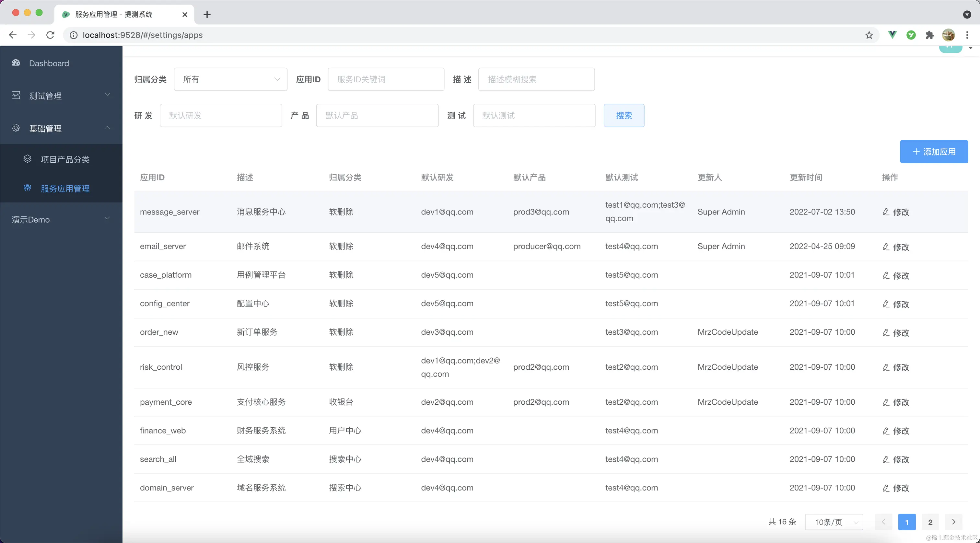This screenshot has width=980, height=543.
Task: Click the 添加应用 button
Action: coord(934,151)
